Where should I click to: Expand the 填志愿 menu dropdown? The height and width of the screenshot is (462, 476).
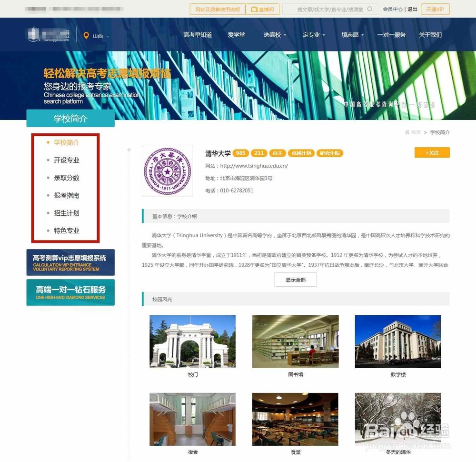[x=352, y=35]
